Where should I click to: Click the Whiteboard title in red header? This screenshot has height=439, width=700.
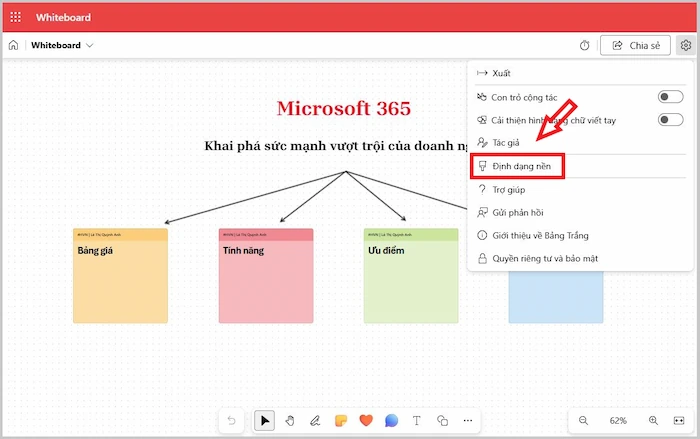[x=63, y=17]
